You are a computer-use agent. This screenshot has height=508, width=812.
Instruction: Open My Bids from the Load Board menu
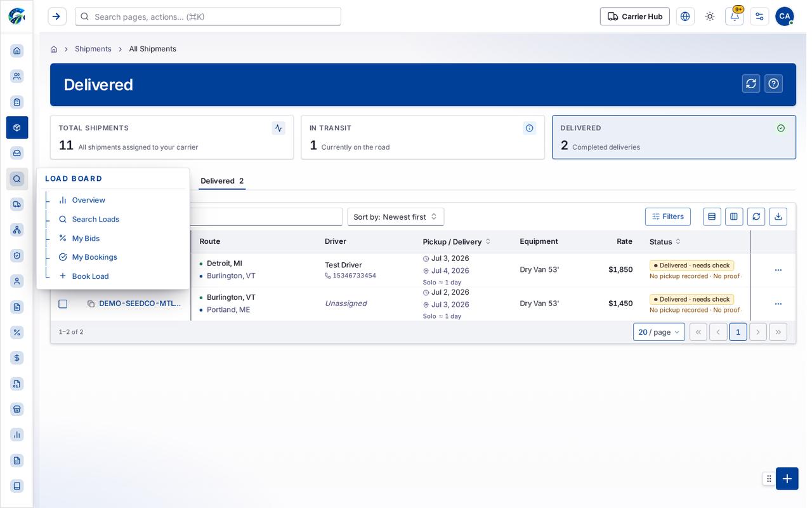click(x=86, y=238)
